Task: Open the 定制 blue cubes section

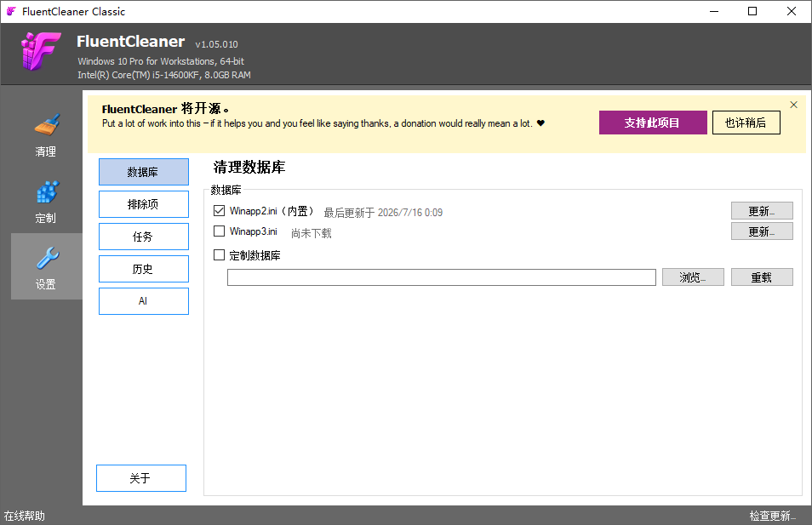Action: pos(46,200)
